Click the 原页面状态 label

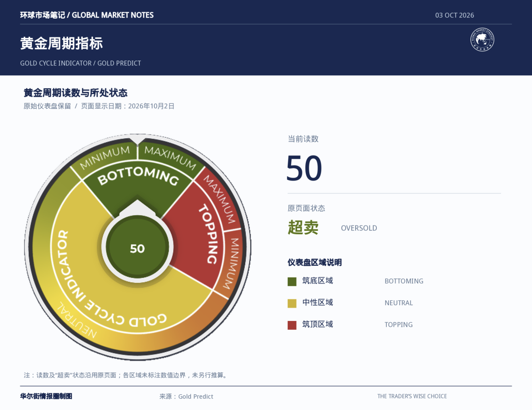coord(306,208)
